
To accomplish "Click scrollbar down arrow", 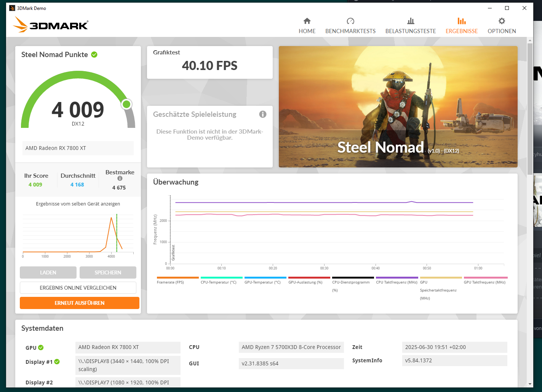I will 530,384.
